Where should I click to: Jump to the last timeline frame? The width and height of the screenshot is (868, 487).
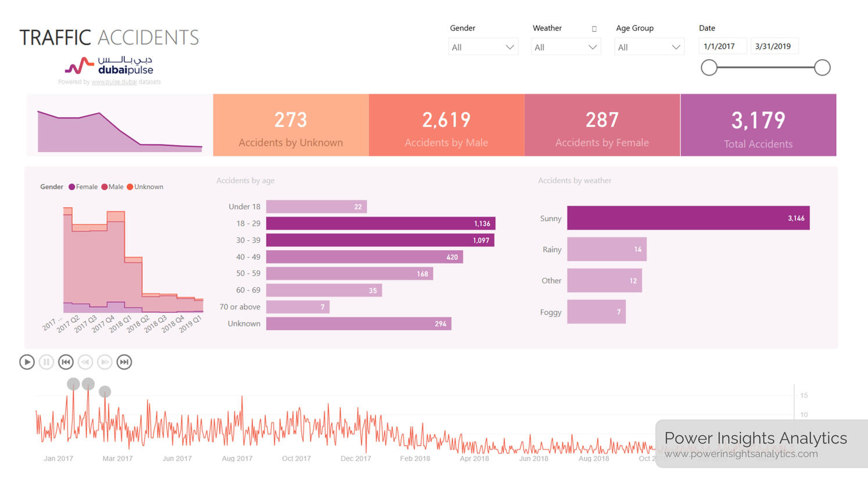(x=124, y=362)
